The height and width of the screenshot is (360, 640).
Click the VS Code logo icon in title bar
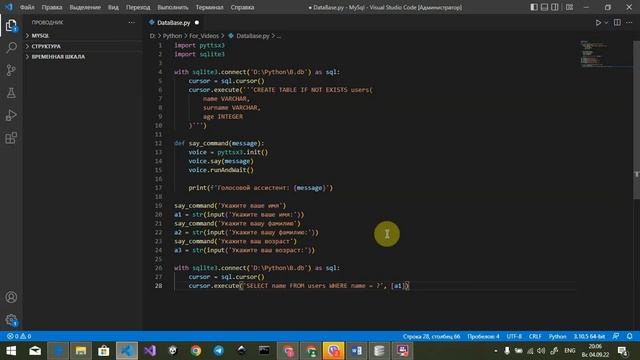(9, 7)
